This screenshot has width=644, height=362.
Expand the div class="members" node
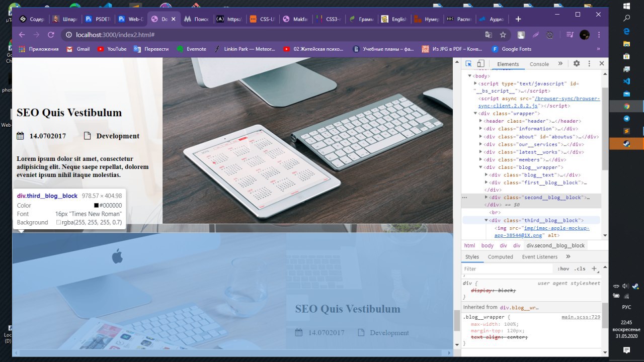[481, 160]
